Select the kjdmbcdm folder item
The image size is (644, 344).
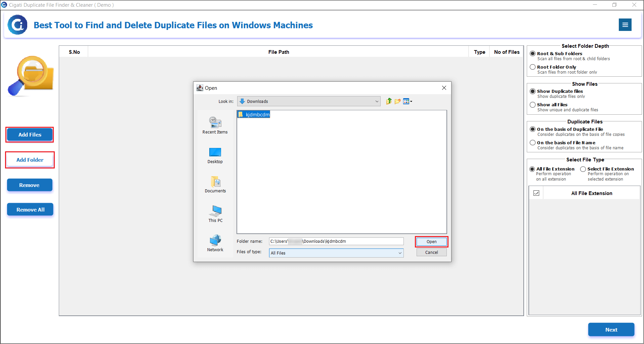tap(254, 115)
